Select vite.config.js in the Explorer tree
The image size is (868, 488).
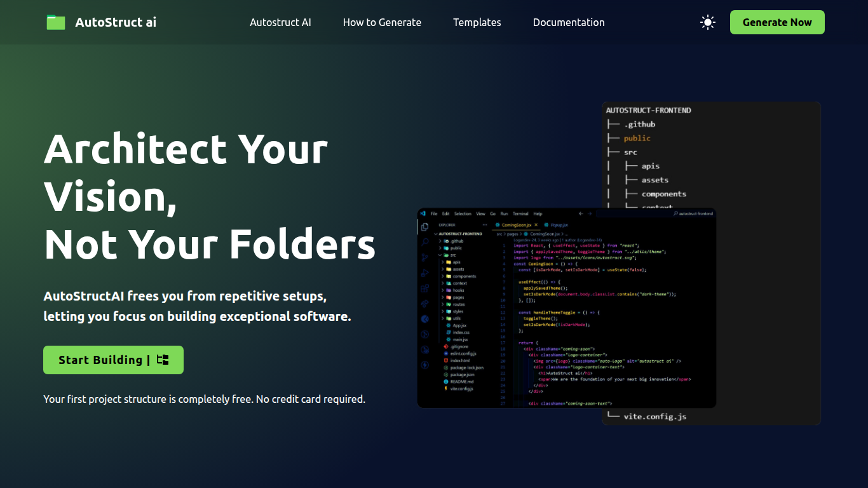(461, 388)
